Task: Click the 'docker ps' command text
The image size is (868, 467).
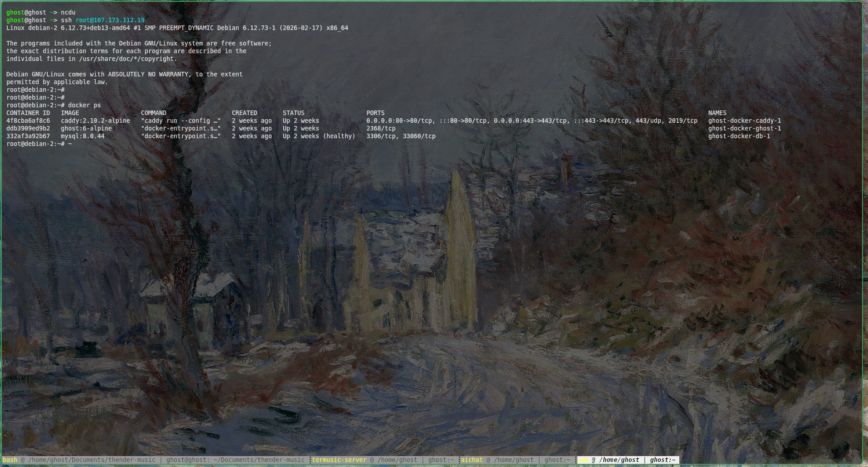Action: [x=85, y=105]
